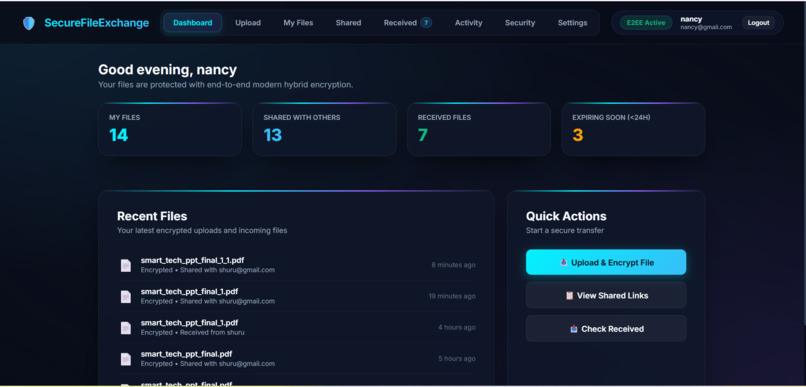Screen dimensions: 806x387
Task: Open the My Files stat card showing 14
Action: [x=170, y=130]
